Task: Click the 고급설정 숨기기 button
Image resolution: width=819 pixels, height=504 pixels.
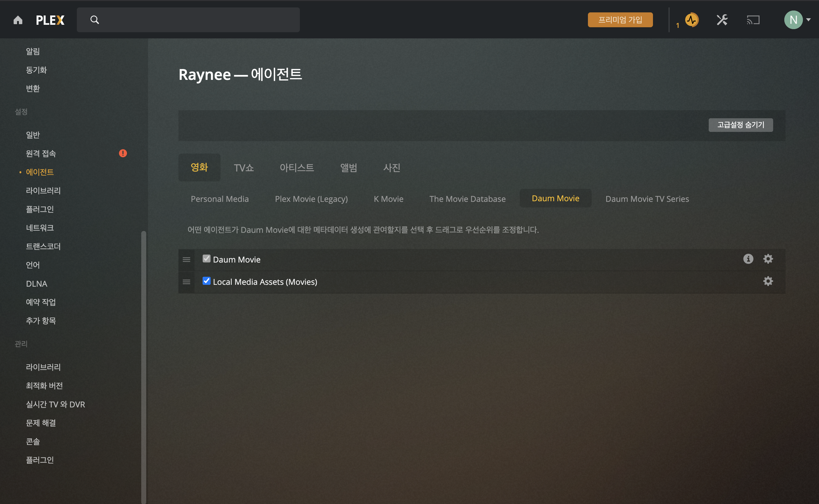Action: tap(740, 125)
